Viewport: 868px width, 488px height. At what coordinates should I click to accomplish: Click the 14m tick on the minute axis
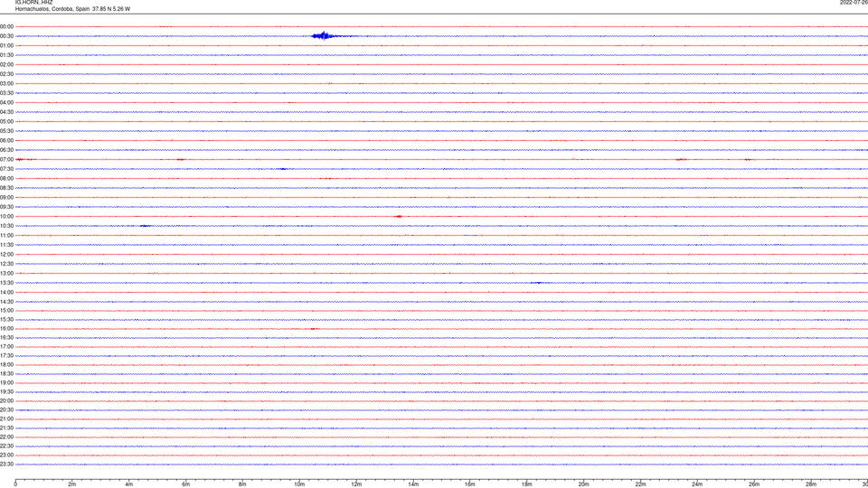coord(413,484)
